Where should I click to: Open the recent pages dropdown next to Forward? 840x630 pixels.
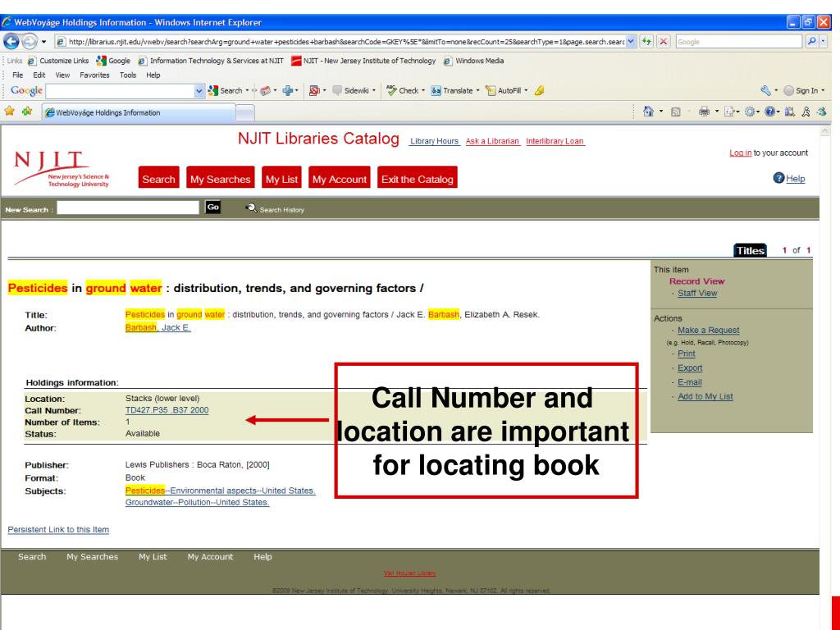click(44, 41)
